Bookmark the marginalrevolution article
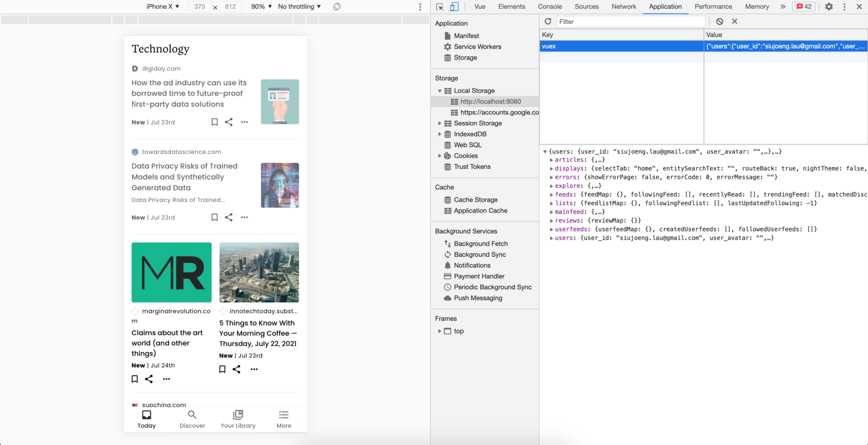 click(x=135, y=379)
